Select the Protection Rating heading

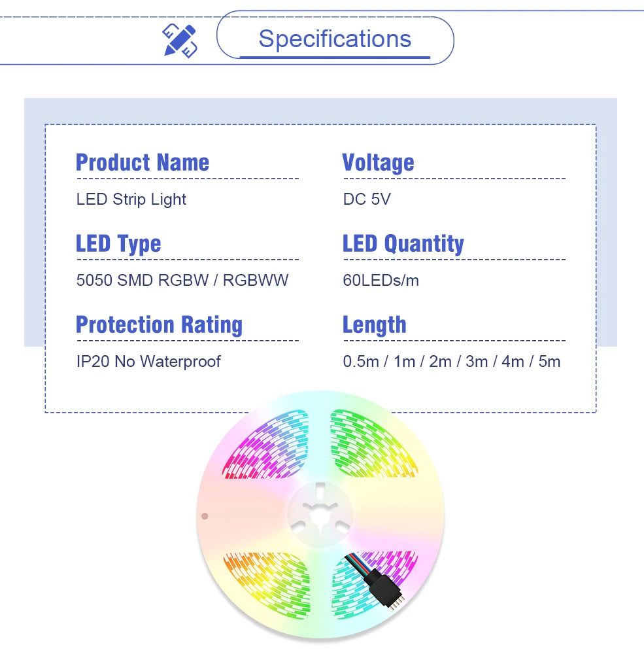point(159,324)
